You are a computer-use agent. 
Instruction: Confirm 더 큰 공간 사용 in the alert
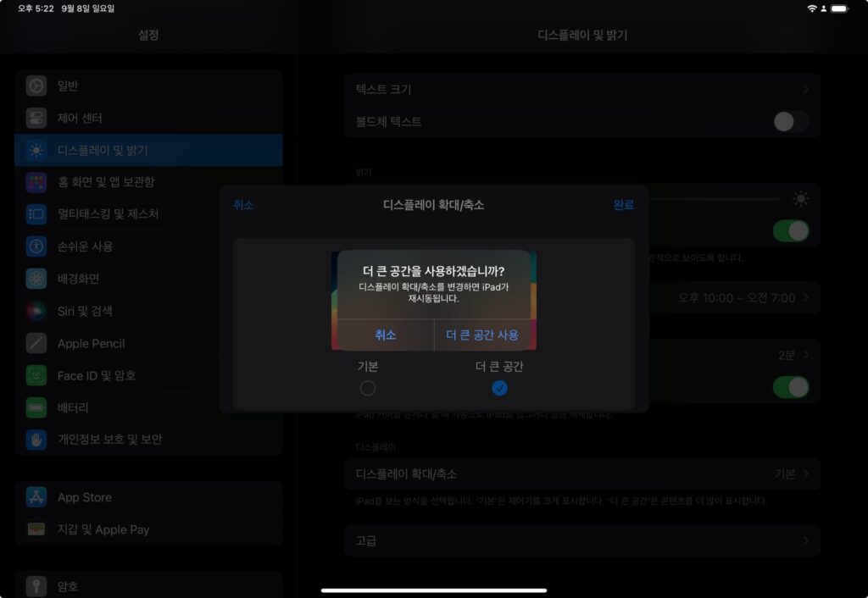click(482, 335)
